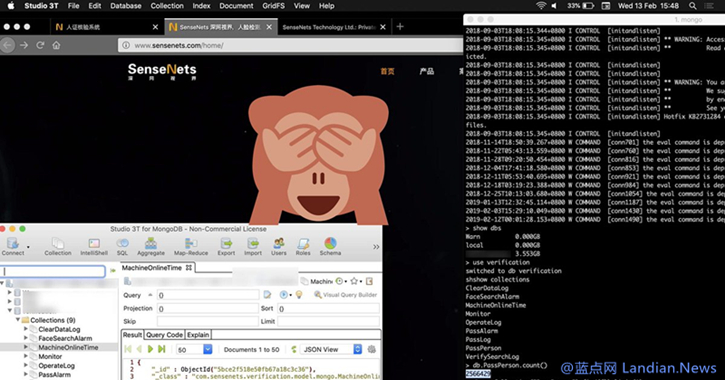The image size is (725, 380).
Task: Go to next page of results
Action: coord(150,349)
